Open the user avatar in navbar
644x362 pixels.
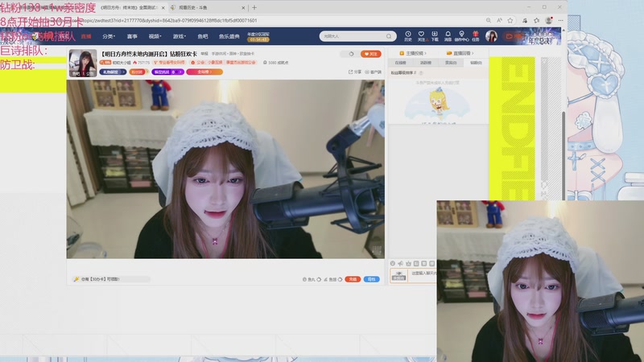(491, 36)
